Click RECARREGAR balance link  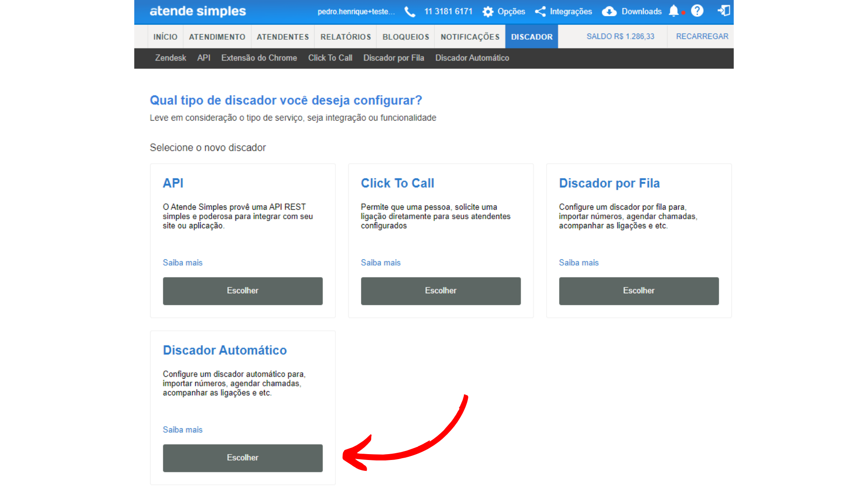pos(702,36)
